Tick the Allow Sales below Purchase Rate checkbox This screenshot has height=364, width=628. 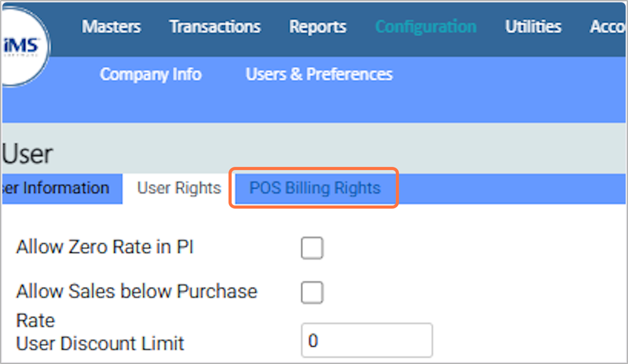click(312, 293)
